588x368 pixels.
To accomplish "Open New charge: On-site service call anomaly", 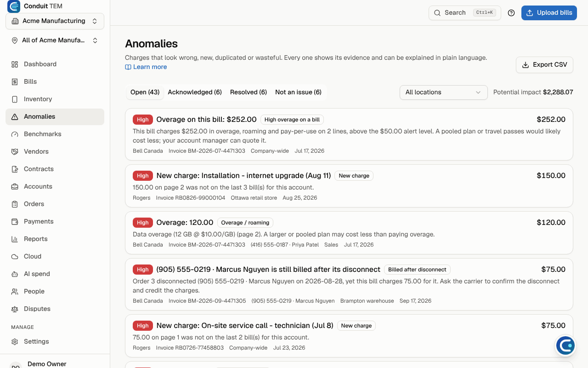I will click(x=349, y=336).
